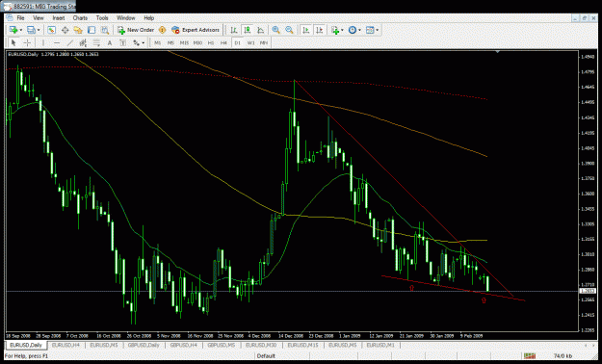Select the Text Label tool
Screen dimensions: 602x364
pyautogui.click(x=123, y=42)
